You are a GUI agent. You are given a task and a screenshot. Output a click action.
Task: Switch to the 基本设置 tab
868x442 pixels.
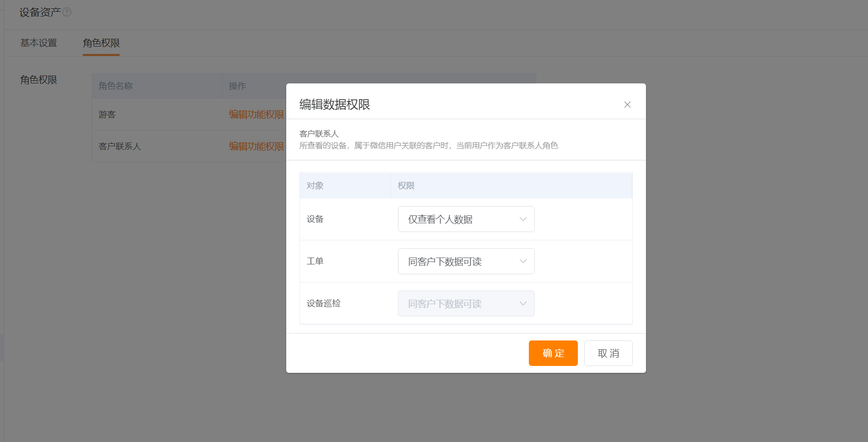(39, 43)
